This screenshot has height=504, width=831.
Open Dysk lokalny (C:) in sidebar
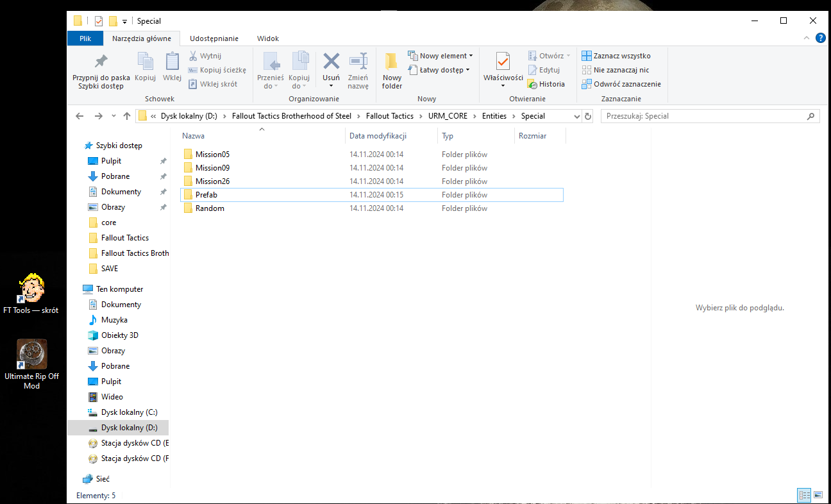[129, 412]
